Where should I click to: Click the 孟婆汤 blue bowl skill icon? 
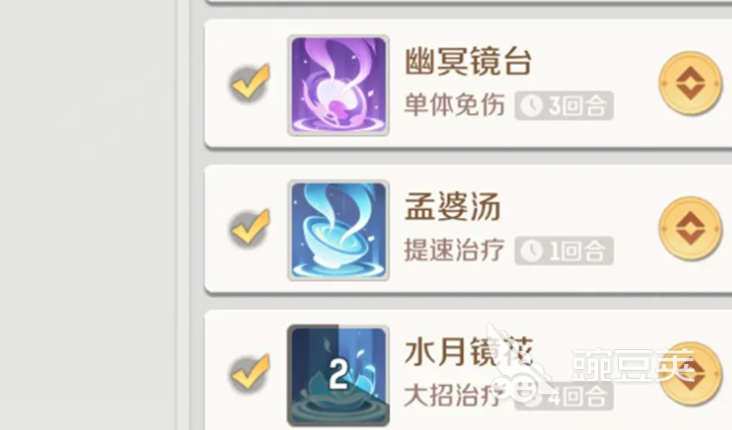coord(338,231)
